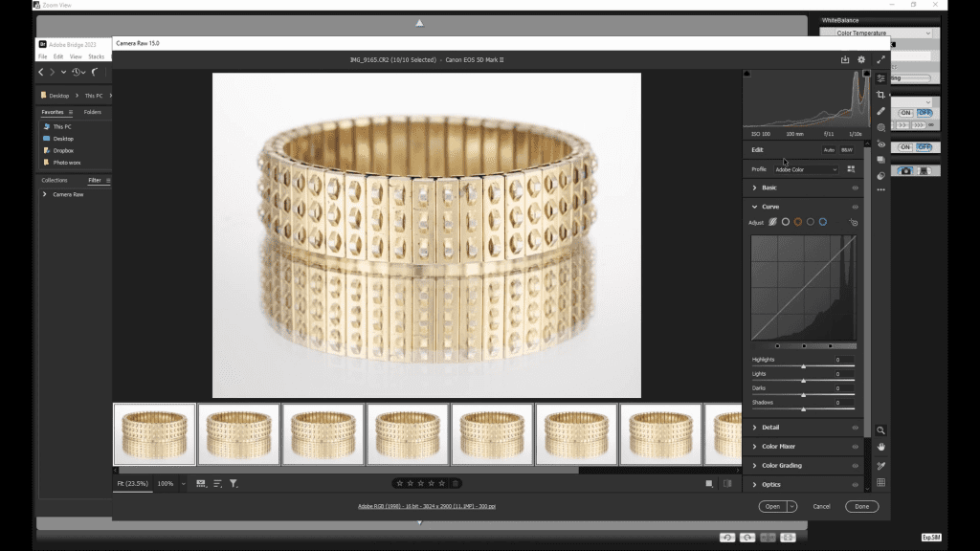Image resolution: width=980 pixels, height=551 pixels.
Task: Toggle shadow clipping warning in histogram
Action: click(746, 74)
